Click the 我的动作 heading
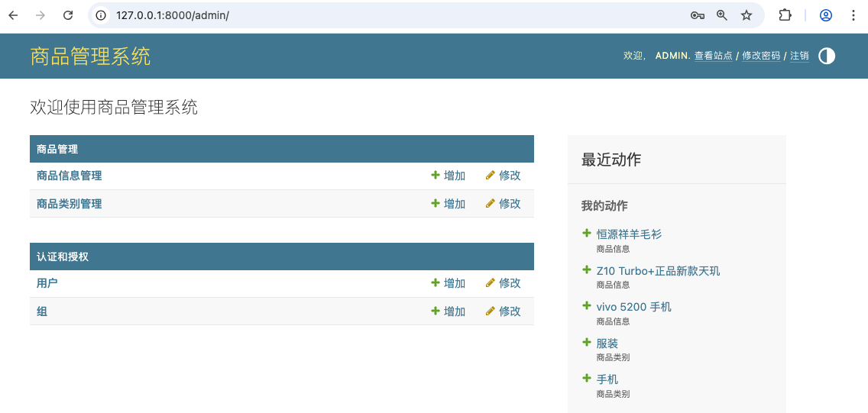This screenshot has height=413, width=868. 604,206
